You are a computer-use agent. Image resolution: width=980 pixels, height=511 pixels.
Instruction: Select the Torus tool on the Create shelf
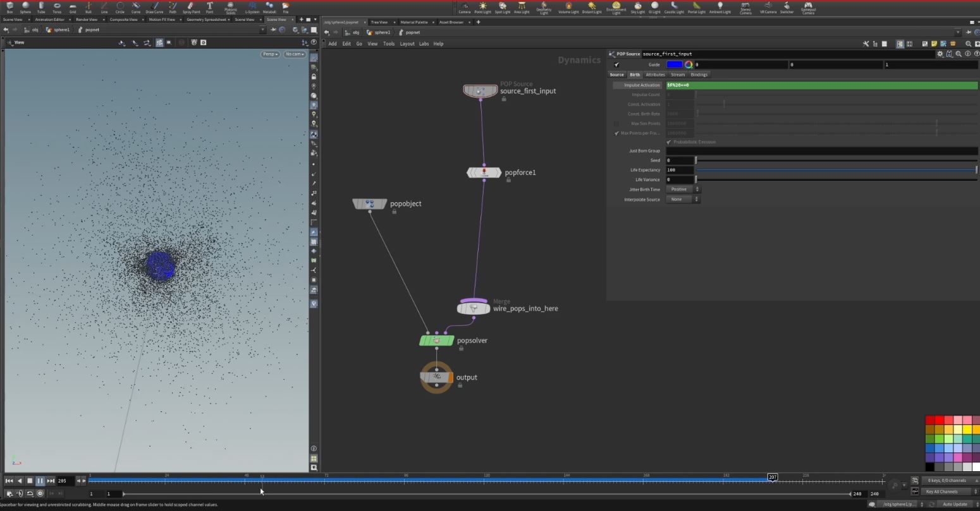[x=57, y=6]
